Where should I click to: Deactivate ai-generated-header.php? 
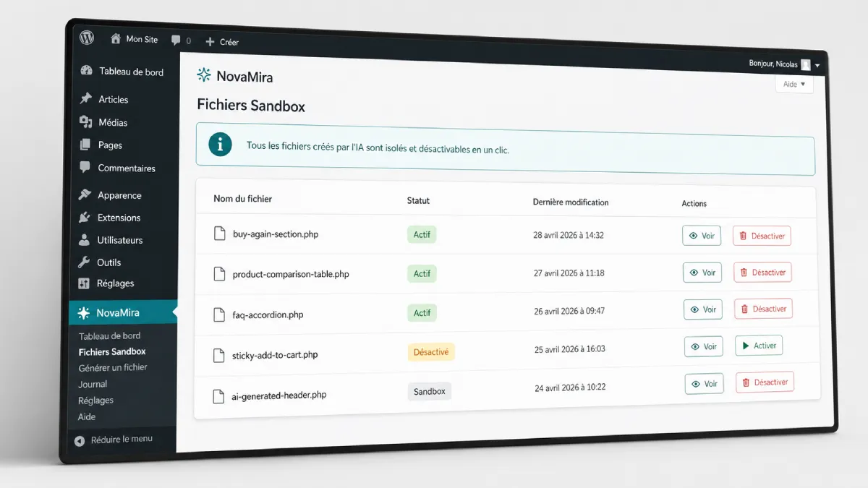765,382
